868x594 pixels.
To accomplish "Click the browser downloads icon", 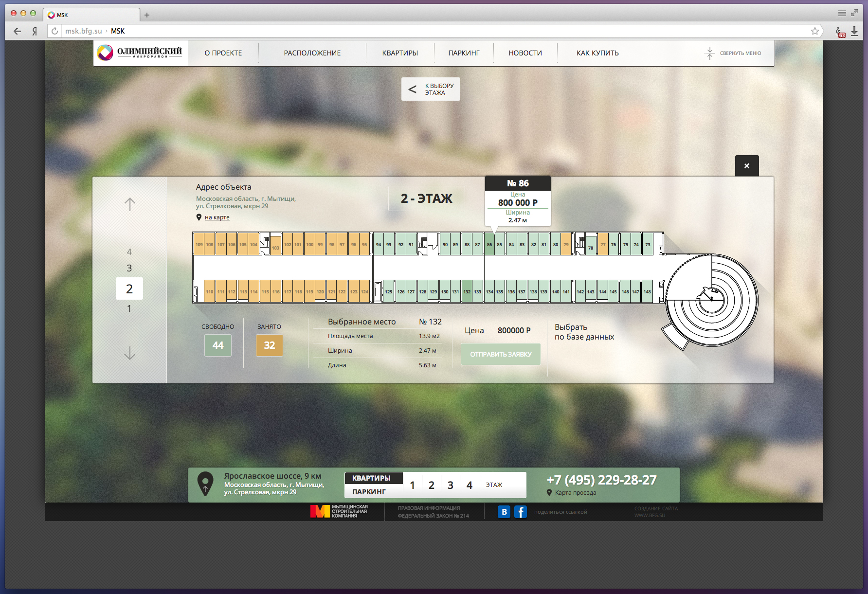I will 854,31.
